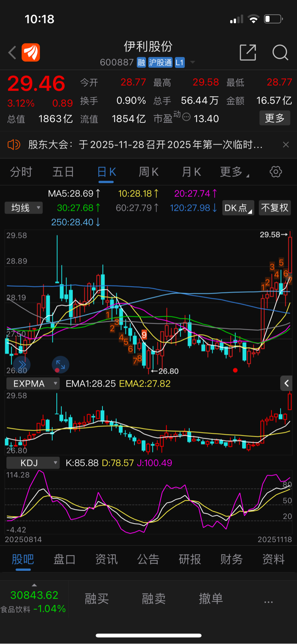The image size is (297, 644).
Task: Open the 盘口 order book tab
Action: click(64, 559)
